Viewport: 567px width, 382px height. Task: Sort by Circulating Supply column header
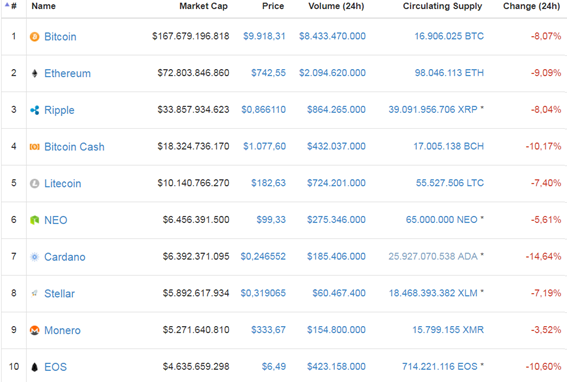coord(442,6)
